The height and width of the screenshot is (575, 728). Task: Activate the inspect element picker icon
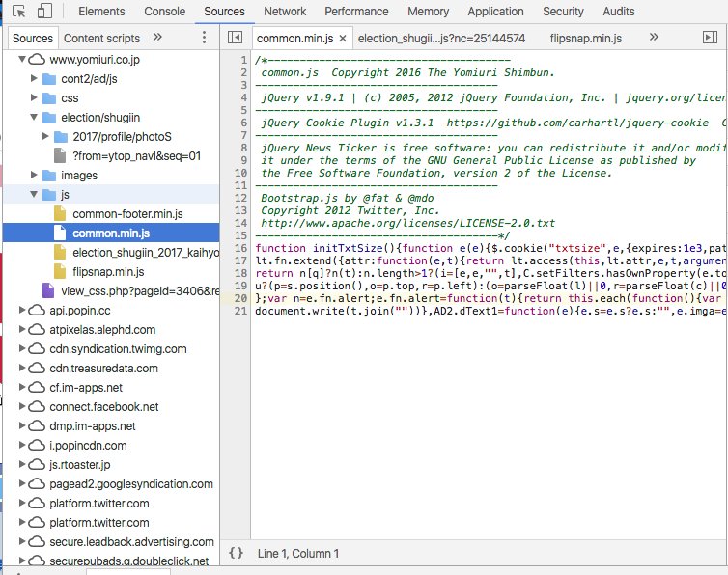click(x=19, y=12)
